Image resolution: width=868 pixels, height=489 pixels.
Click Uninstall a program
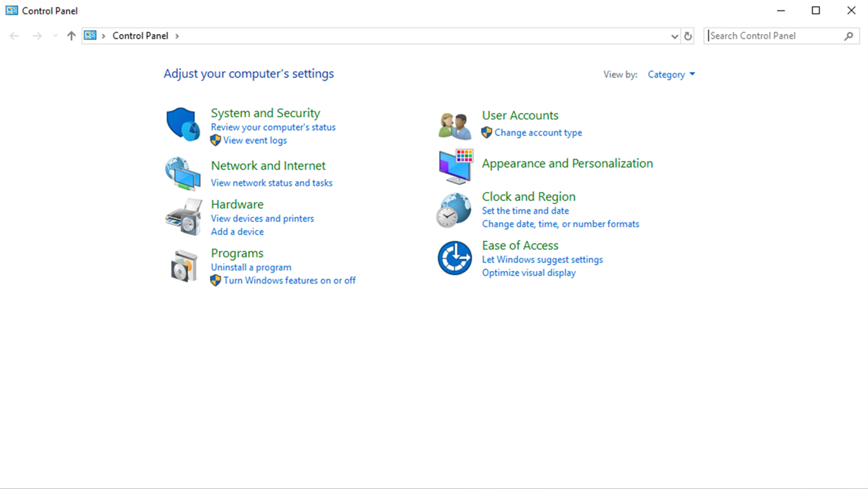251,267
